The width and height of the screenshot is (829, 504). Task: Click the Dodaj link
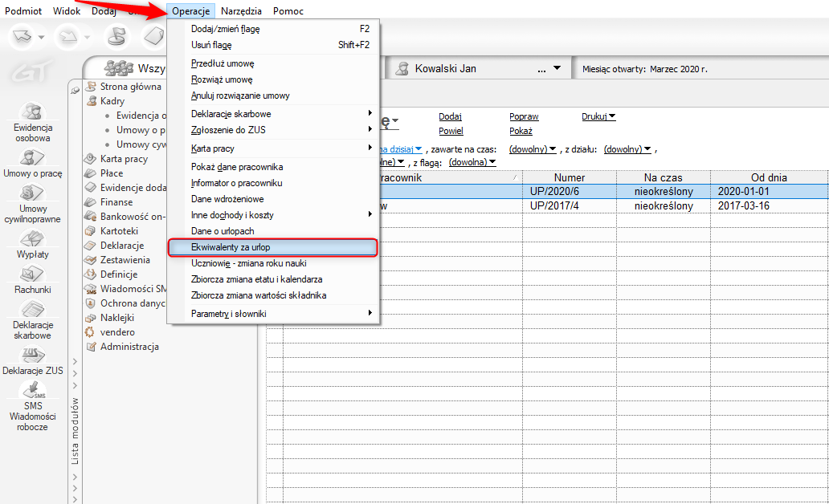tap(450, 116)
